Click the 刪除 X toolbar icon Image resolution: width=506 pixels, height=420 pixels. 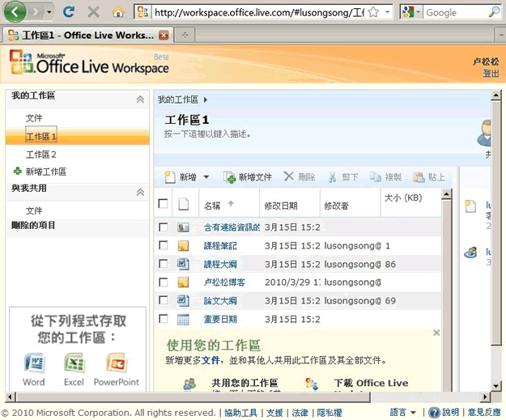pos(289,176)
